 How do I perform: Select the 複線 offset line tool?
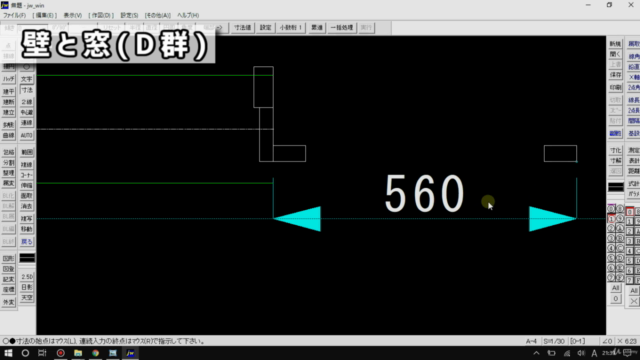pyautogui.click(x=27, y=164)
